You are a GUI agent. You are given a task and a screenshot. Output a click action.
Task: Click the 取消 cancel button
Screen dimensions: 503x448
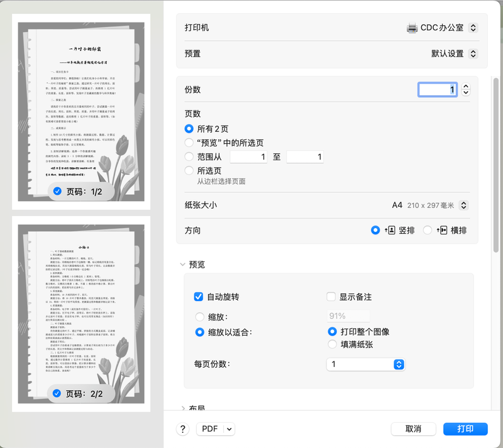[x=413, y=429]
